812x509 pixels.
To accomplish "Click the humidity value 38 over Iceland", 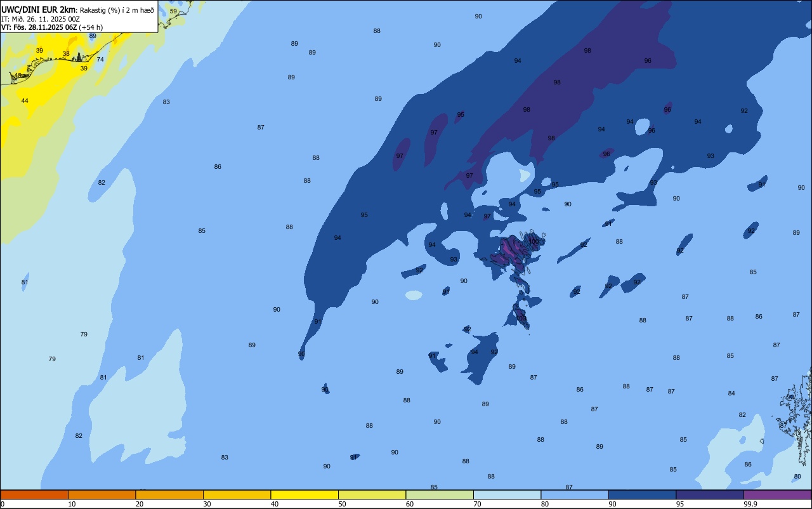I will [x=66, y=54].
